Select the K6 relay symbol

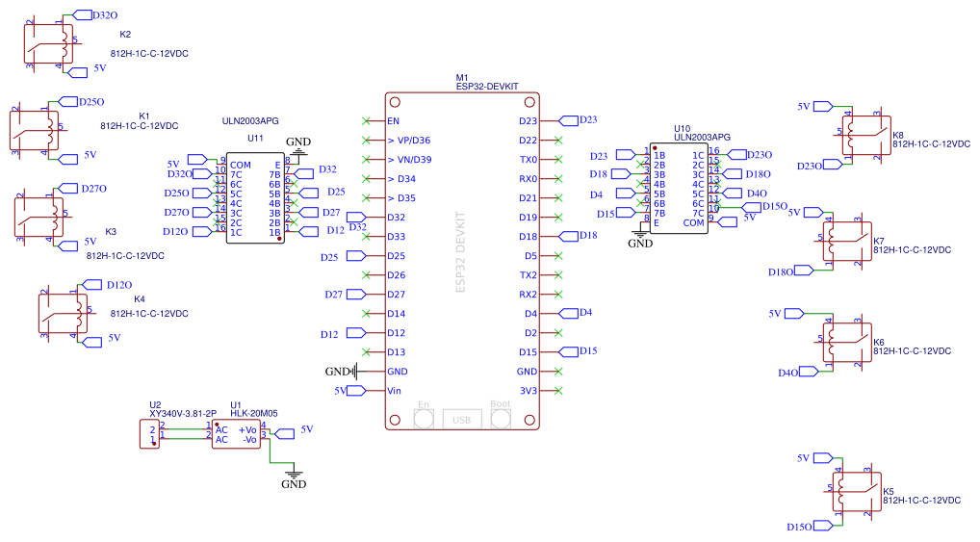click(847, 343)
